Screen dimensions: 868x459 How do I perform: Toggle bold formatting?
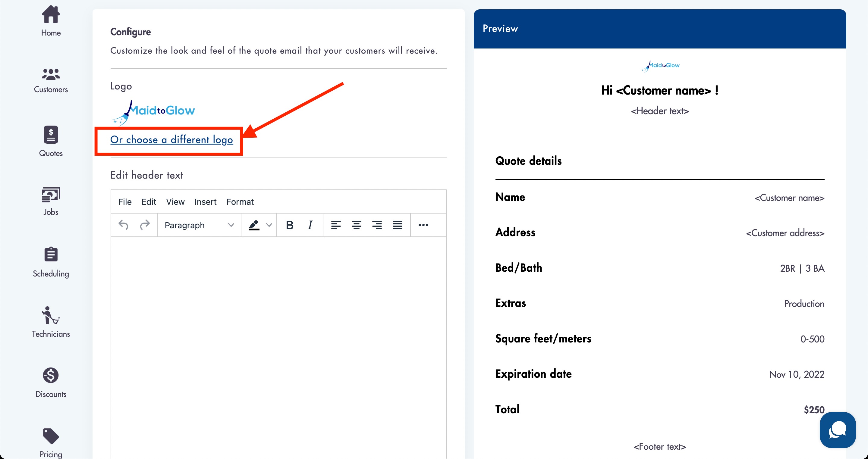point(289,225)
